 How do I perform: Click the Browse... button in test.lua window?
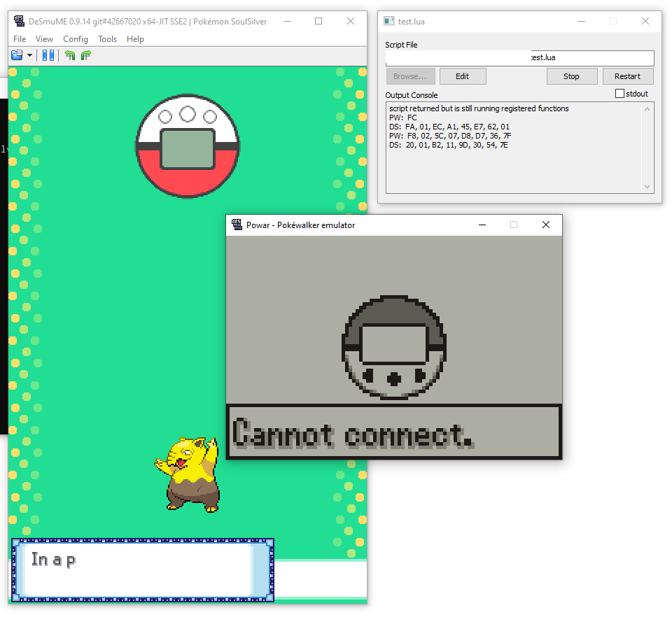(x=410, y=76)
